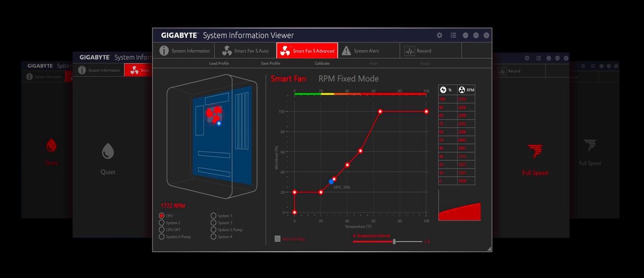Open the Record tab in the front window
The image size is (644, 278).
tap(431, 51)
